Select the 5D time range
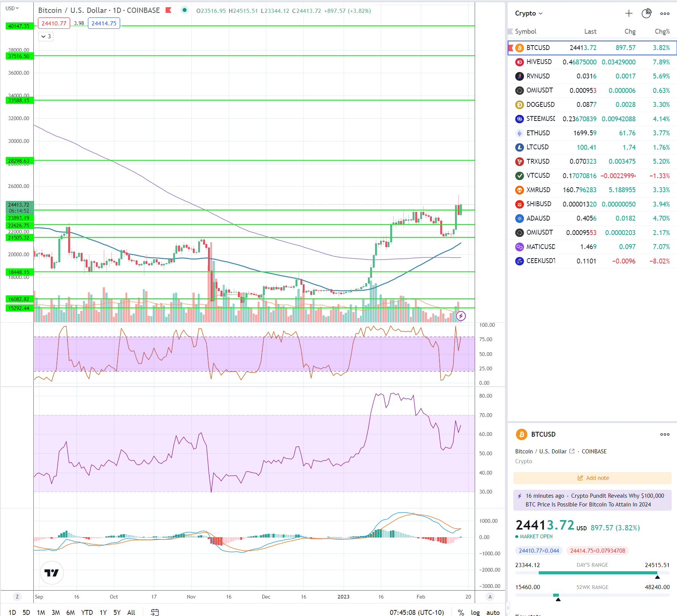The width and height of the screenshot is (677, 616). click(26, 612)
